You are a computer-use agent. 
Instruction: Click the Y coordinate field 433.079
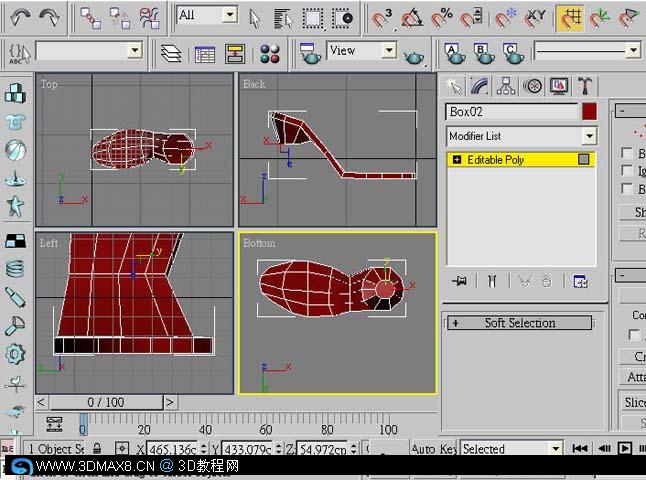(248, 449)
